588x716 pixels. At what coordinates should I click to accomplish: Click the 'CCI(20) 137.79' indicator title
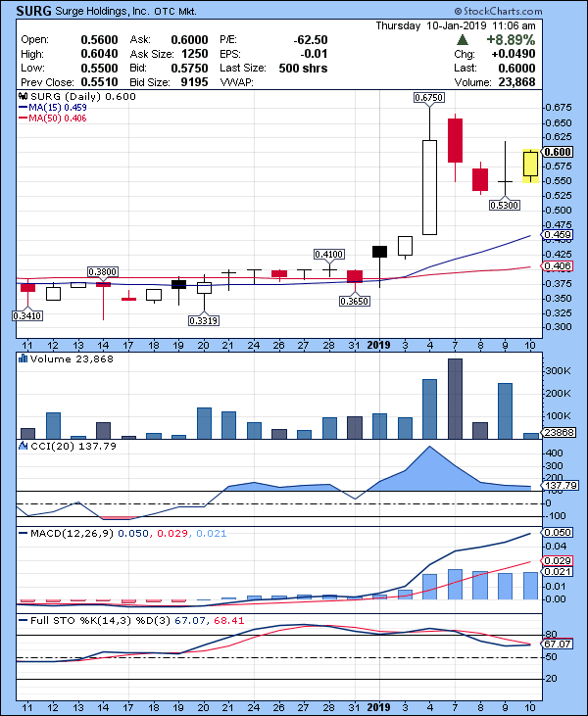[73, 446]
